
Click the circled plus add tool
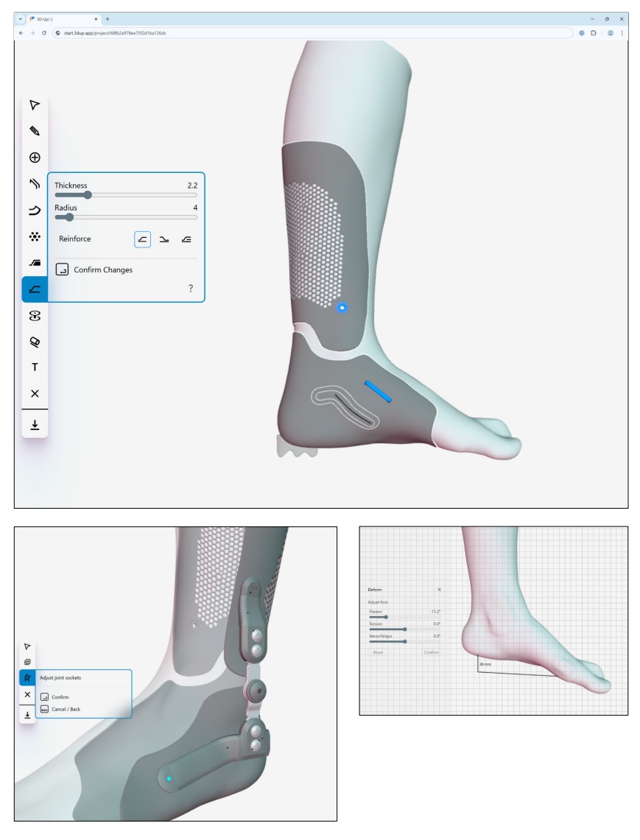pos(35,158)
